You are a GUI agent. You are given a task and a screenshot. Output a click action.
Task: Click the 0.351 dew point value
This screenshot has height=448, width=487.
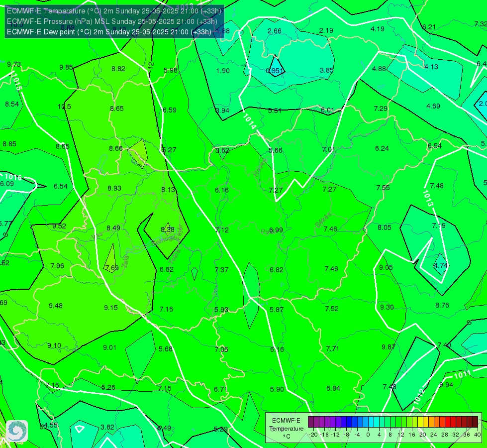tap(275, 71)
